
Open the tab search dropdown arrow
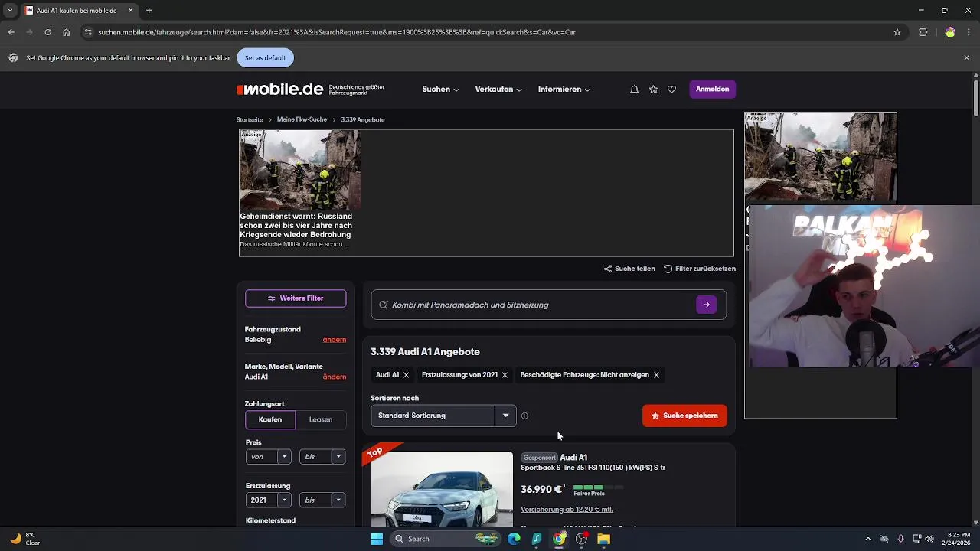click(x=9, y=11)
